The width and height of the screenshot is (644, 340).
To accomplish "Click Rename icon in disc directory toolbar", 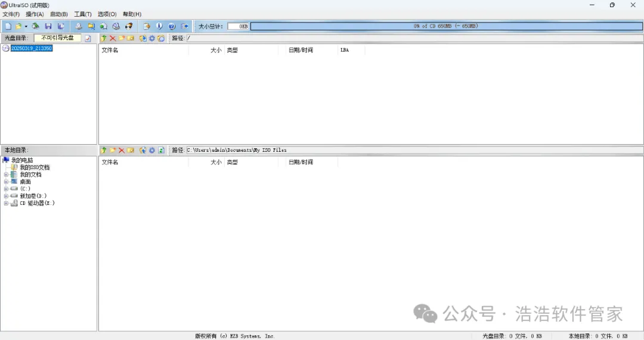I will click(131, 38).
